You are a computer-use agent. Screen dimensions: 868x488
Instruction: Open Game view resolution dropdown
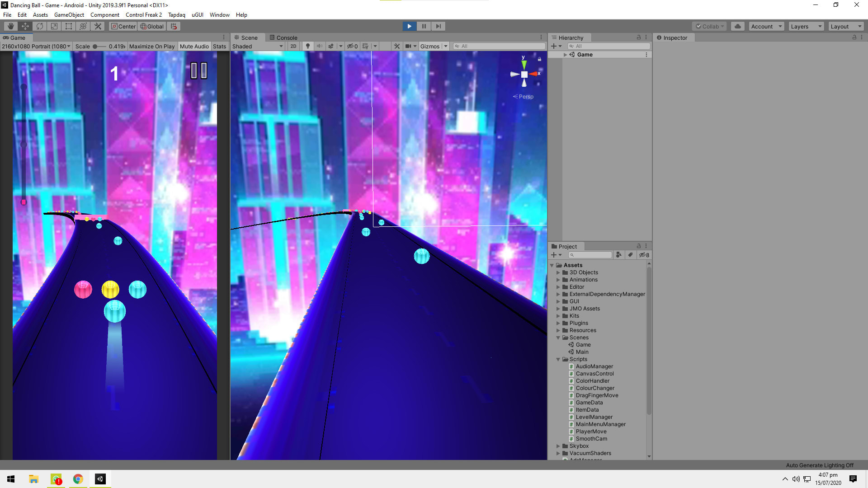tap(36, 46)
